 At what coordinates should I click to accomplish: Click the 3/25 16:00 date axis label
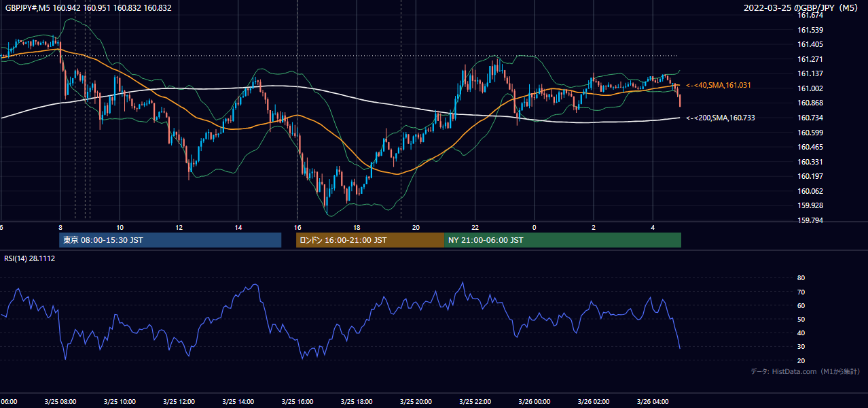click(298, 401)
